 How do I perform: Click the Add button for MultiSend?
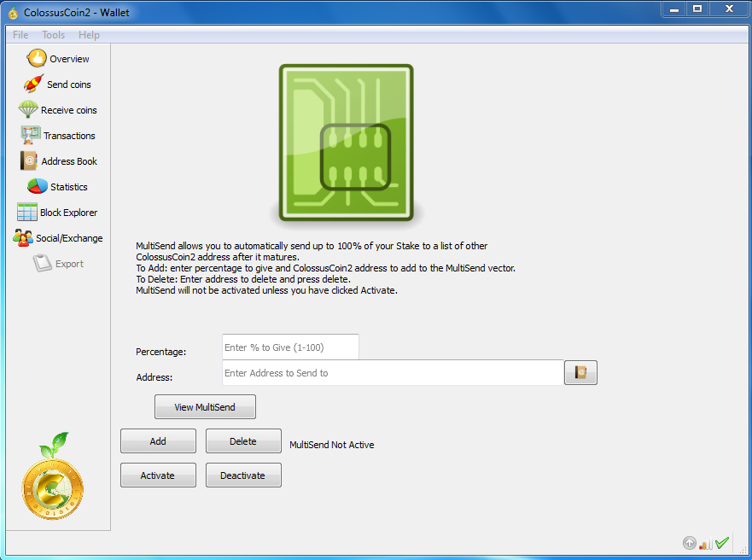pos(158,440)
